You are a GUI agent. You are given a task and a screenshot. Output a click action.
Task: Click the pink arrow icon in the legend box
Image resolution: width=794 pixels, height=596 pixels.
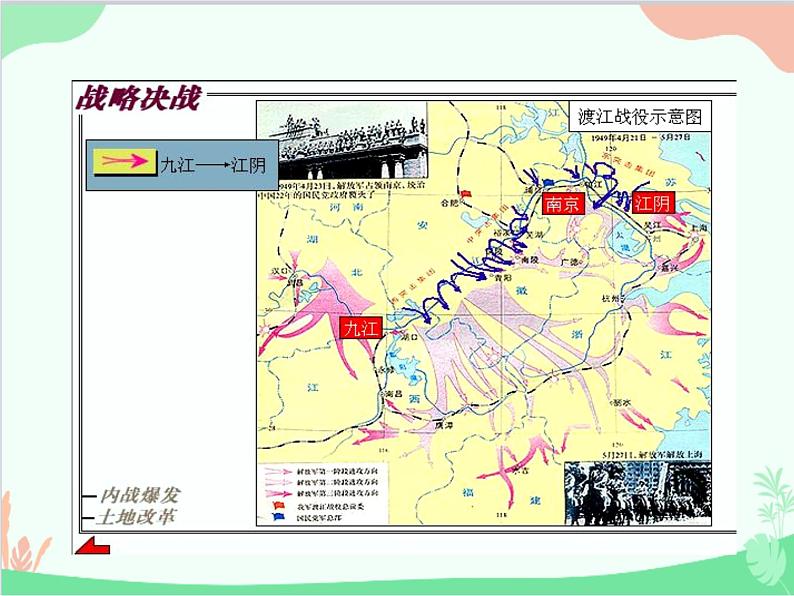(125, 162)
